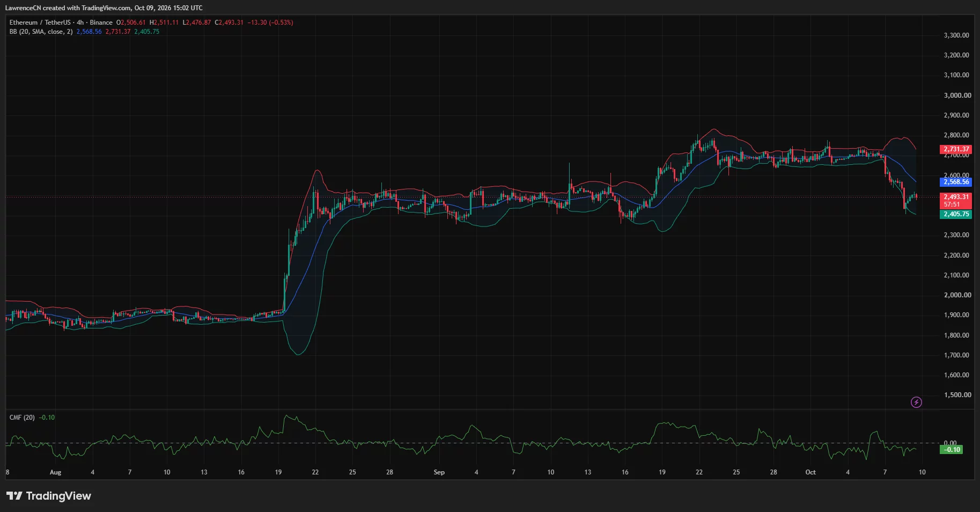Click the −13.30 (−0.53%) change value
Screen dimensions: 980x512
270,23
